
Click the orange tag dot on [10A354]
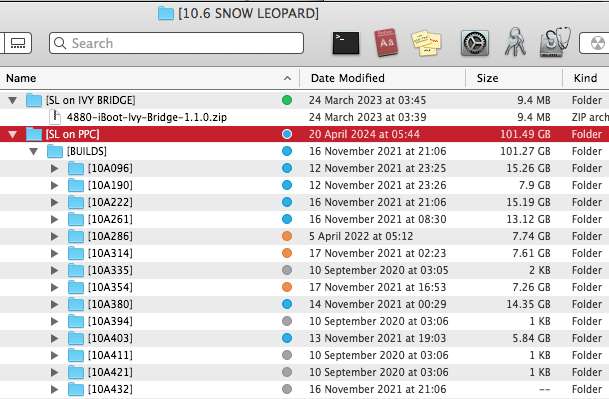(x=287, y=287)
